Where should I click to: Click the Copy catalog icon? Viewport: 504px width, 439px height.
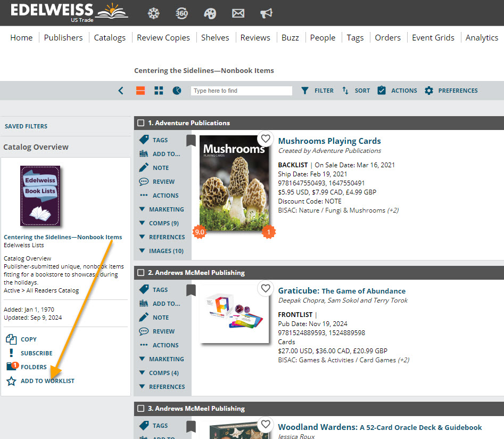[11, 339]
